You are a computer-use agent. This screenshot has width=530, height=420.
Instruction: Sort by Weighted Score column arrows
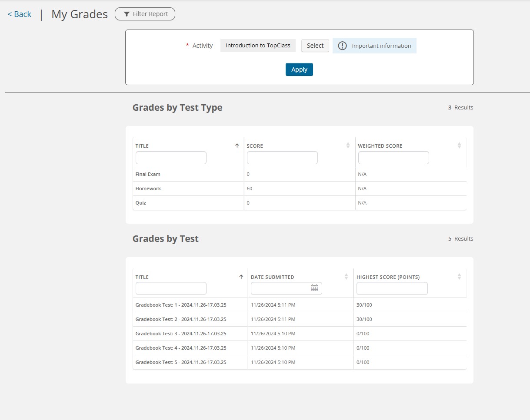pos(459,146)
